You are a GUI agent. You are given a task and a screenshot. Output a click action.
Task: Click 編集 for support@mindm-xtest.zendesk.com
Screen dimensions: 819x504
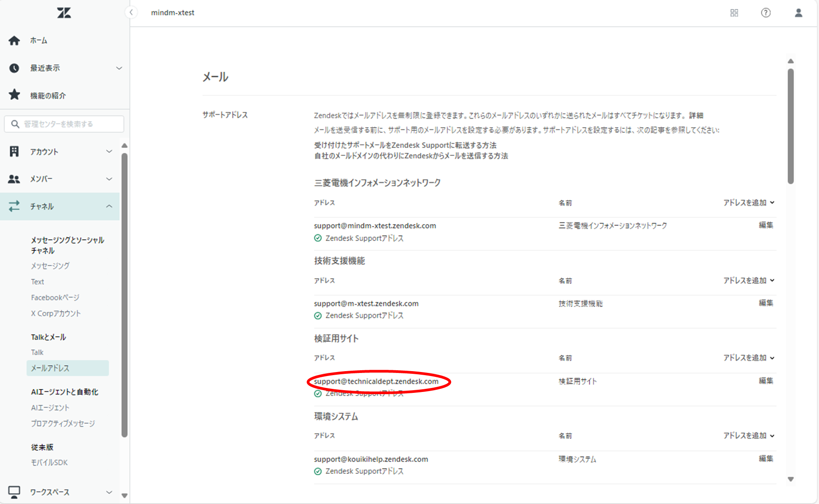765,225
